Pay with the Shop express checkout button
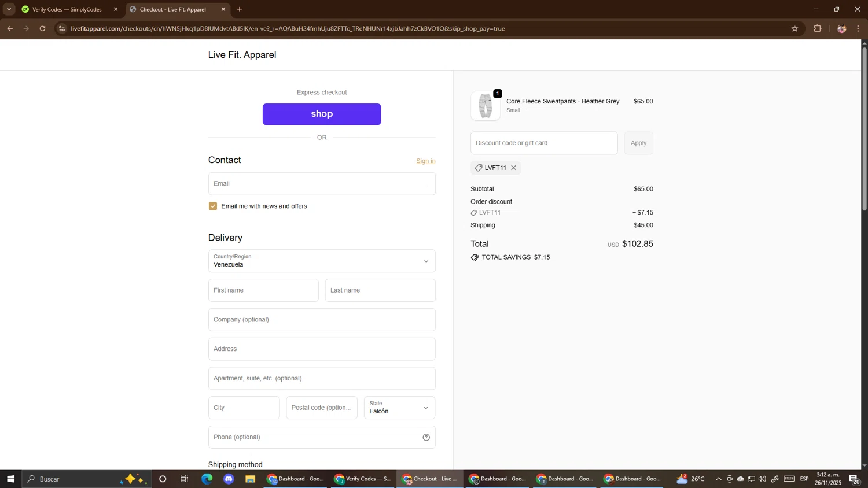Image resolution: width=868 pixels, height=488 pixels. click(322, 114)
